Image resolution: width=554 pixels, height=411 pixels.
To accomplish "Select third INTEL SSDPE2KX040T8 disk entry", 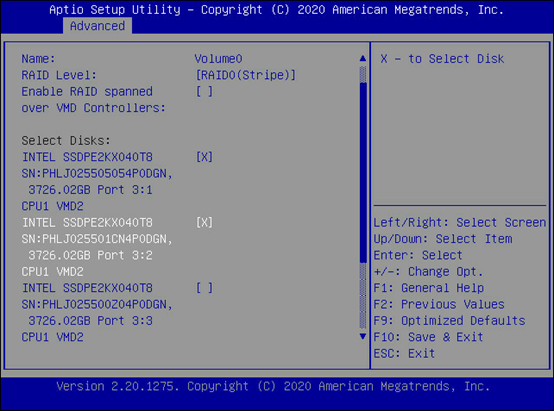I will [x=87, y=288].
